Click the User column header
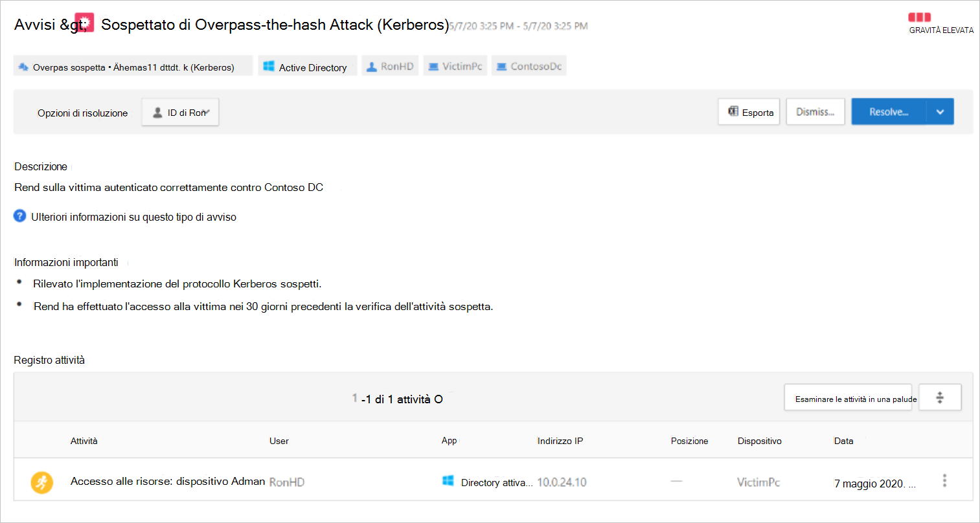 279,441
